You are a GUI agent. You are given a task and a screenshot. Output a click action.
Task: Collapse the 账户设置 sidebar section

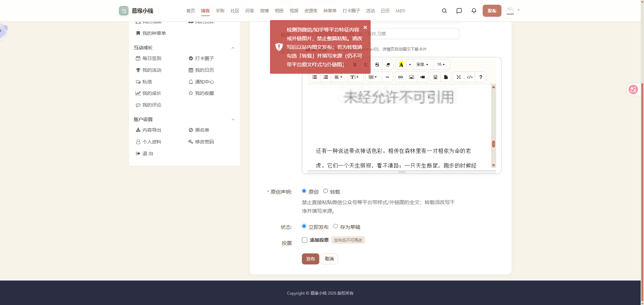pos(233,120)
